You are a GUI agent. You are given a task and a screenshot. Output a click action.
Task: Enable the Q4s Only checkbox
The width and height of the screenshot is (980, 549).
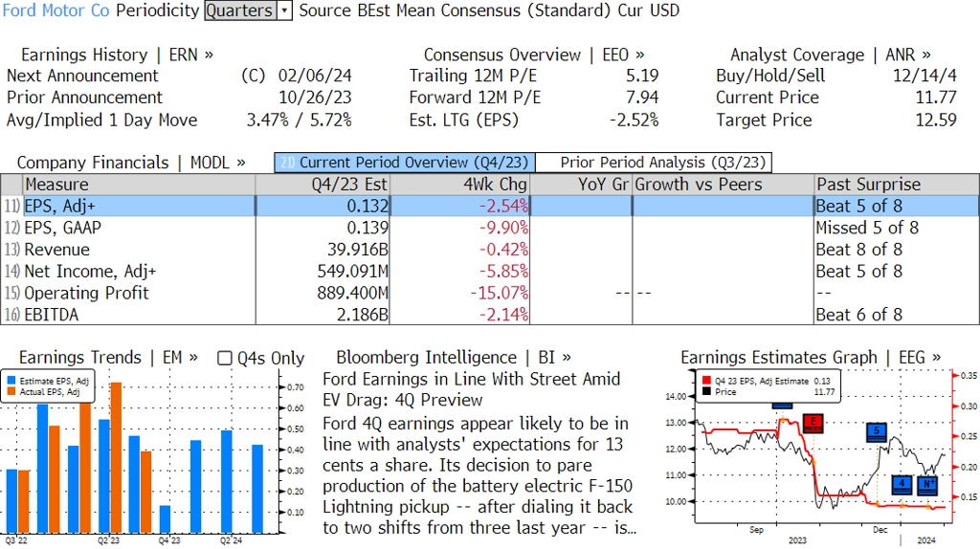pos(224,358)
